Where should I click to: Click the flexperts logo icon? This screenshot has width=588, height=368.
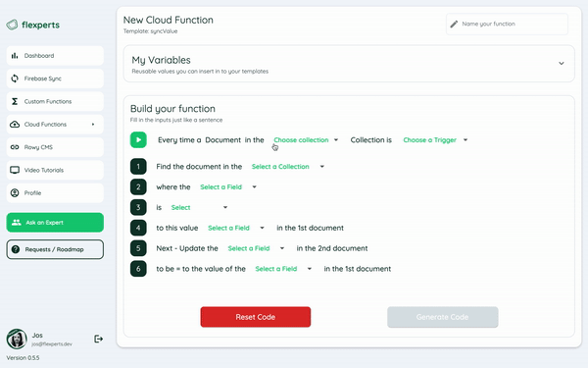point(12,25)
